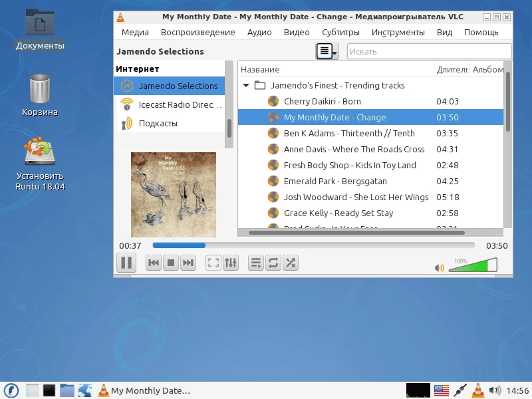Open web browser globe in taskbar
This screenshot has height=399, width=532.
coord(85,390)
